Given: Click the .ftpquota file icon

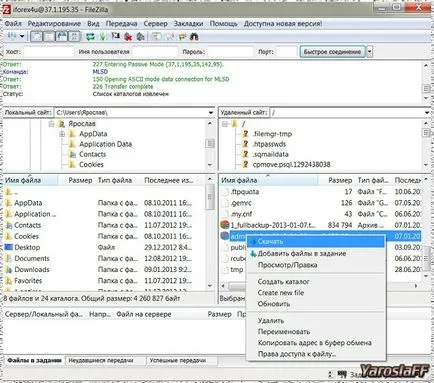Looking at the screenshot, I should (x=225, y=192).
